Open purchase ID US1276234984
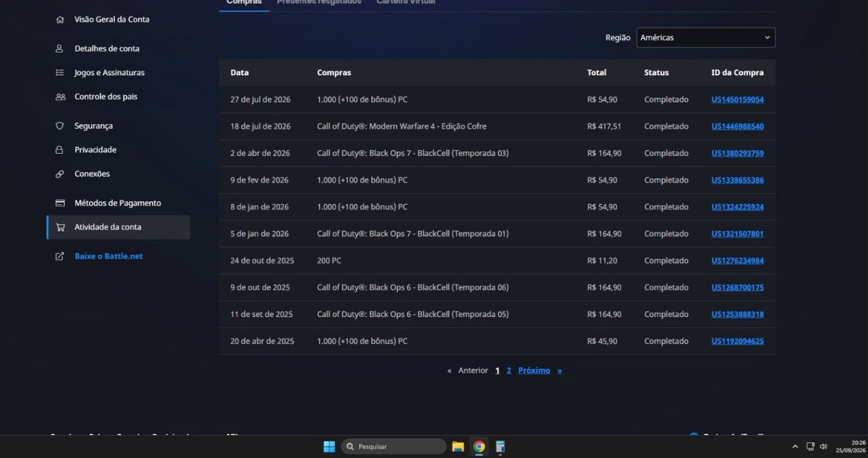This screenshot has width=868, height=458. 737,260
